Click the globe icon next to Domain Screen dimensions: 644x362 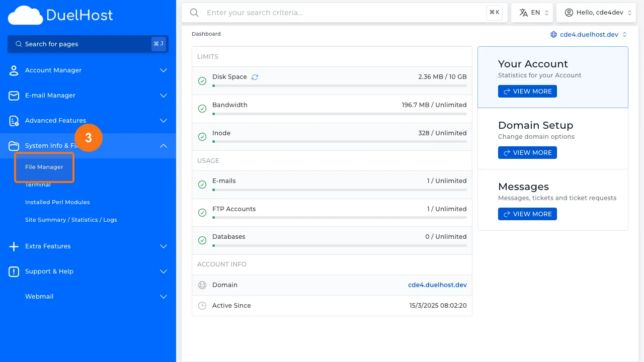coord(202,285)
